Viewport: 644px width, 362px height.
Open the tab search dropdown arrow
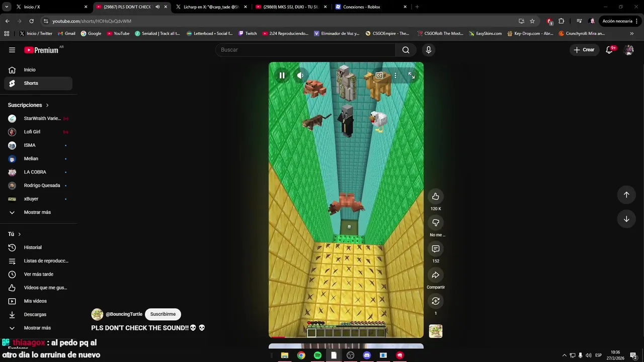tap(7, 7)
